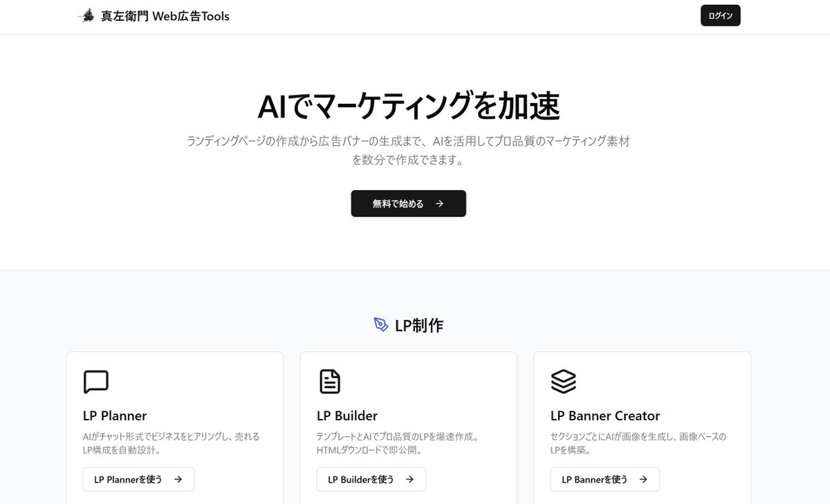Click the chat bubble icon for LP Planner
The height and width of the screenshot is (504, 830).
(95, 382)
